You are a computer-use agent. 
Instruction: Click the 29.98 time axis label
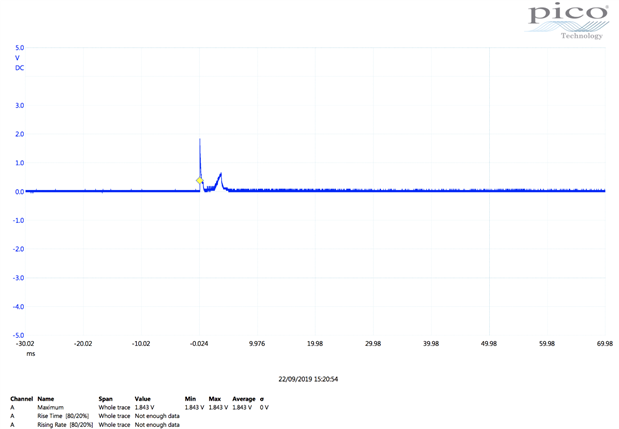373,344
